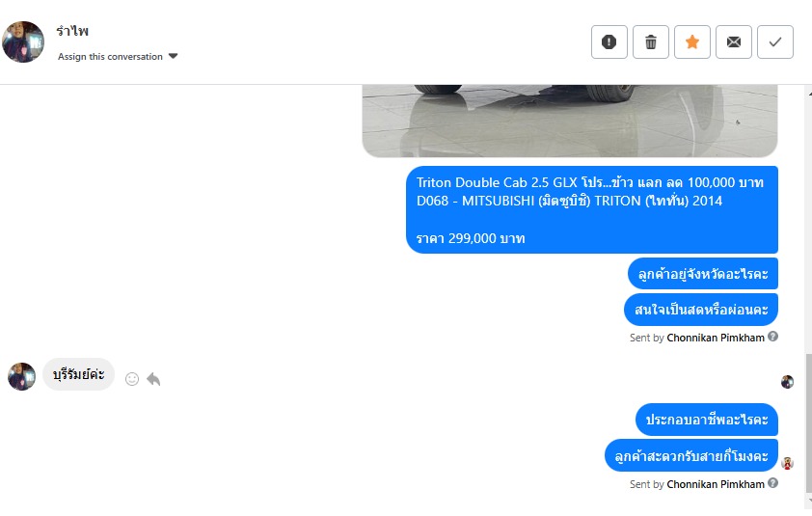Viewport: 812px width, 516px height.
Task: Click the small read-receipt avatar beside last message
Action: 787,463
